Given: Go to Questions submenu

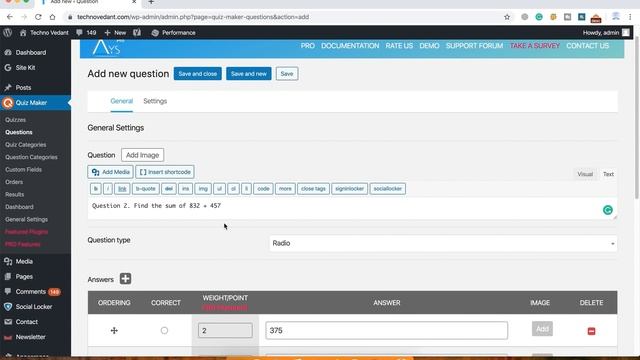Looking at the screenshot, I should tap(19, 132).
